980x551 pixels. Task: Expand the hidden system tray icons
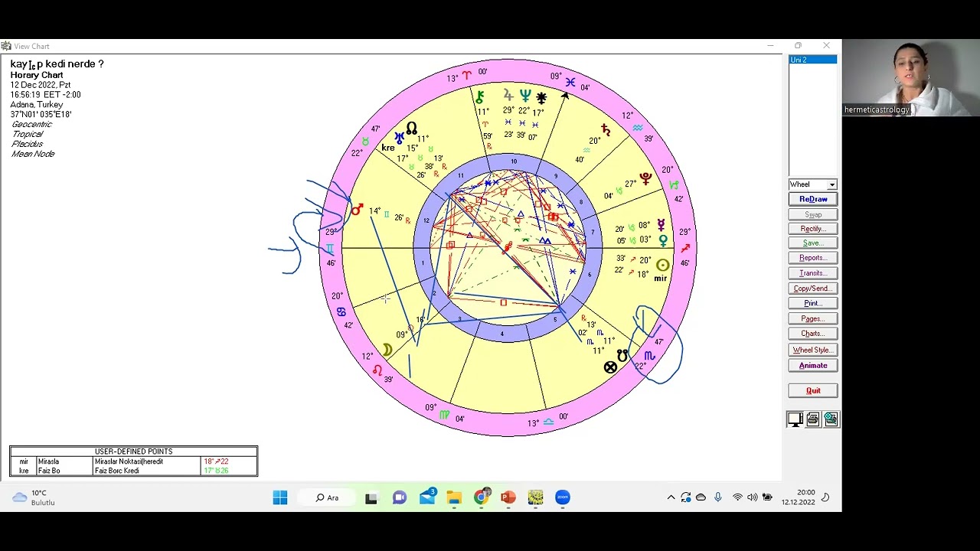[671, 497]
